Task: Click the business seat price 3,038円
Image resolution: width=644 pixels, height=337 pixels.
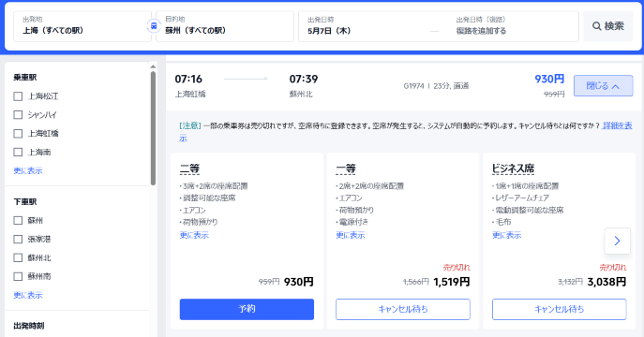Action: [x=607, y=282]
